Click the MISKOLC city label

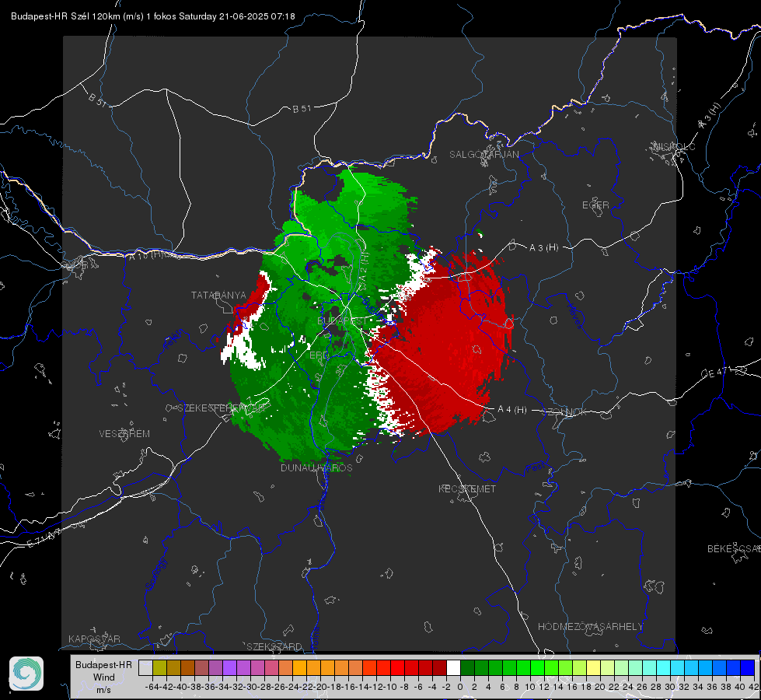pyautogui.click(x=674, y=146)
